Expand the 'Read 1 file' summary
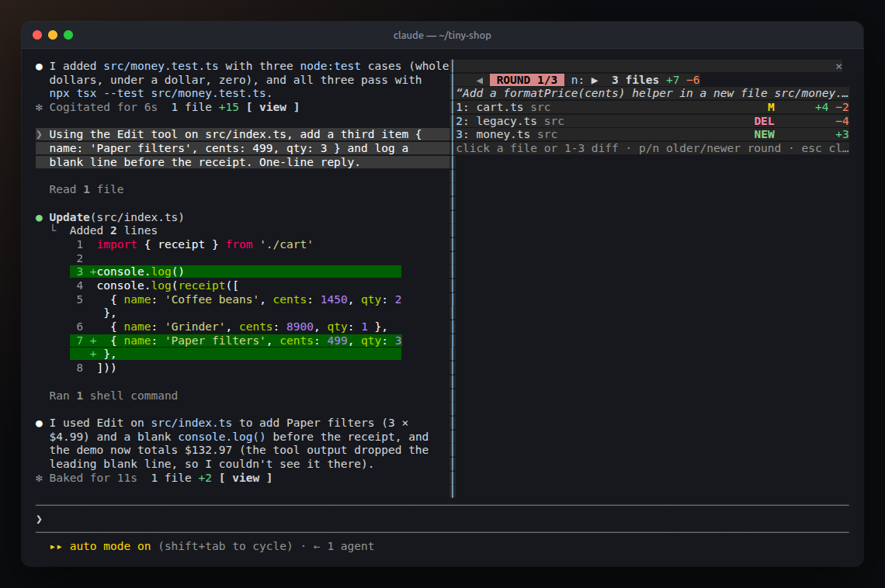 point(86,189)
